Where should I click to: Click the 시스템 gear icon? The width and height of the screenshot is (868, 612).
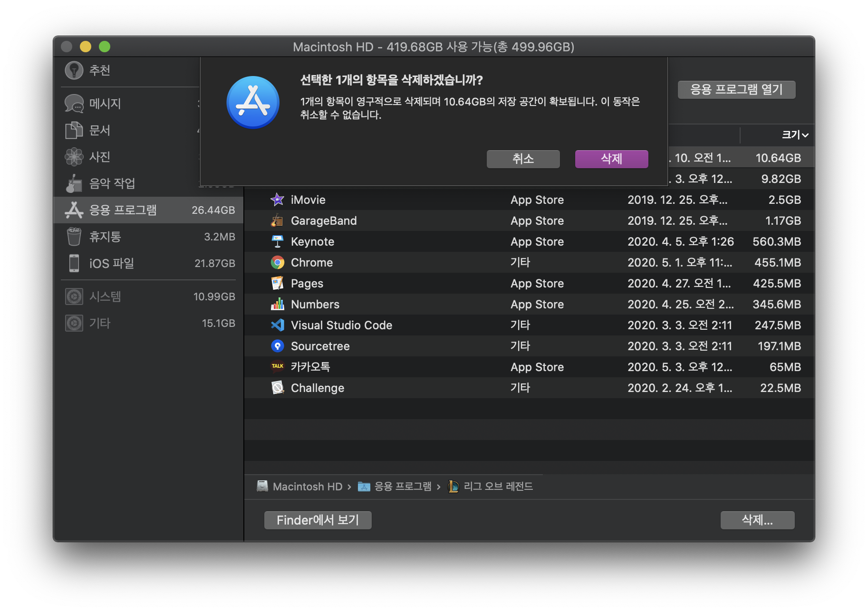click(x=74, y=296)
